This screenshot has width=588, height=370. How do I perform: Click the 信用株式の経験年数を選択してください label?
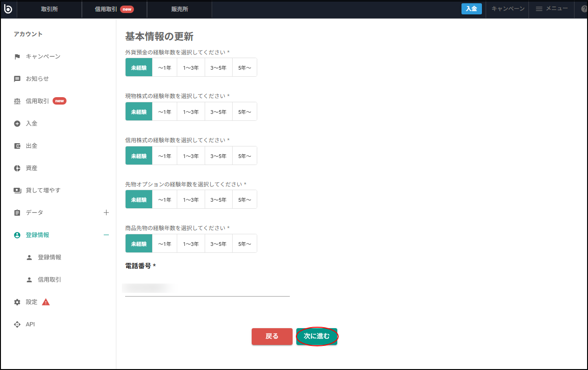click(177, 140)
